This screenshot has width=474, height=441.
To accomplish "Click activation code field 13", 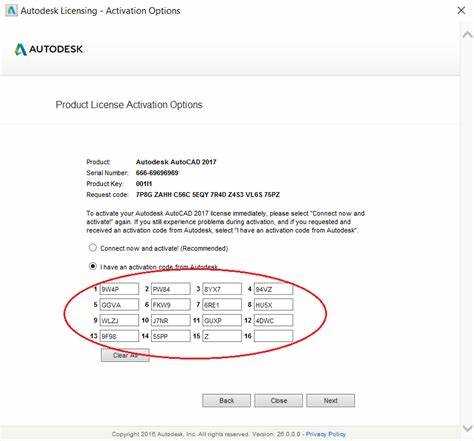I will [119, 336].
